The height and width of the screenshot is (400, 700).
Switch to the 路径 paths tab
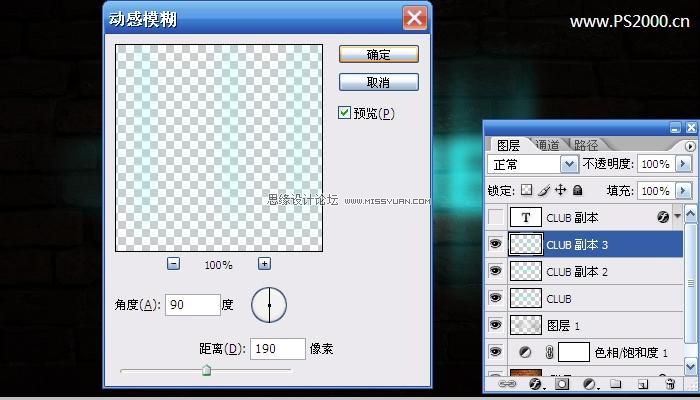[586, 145]
